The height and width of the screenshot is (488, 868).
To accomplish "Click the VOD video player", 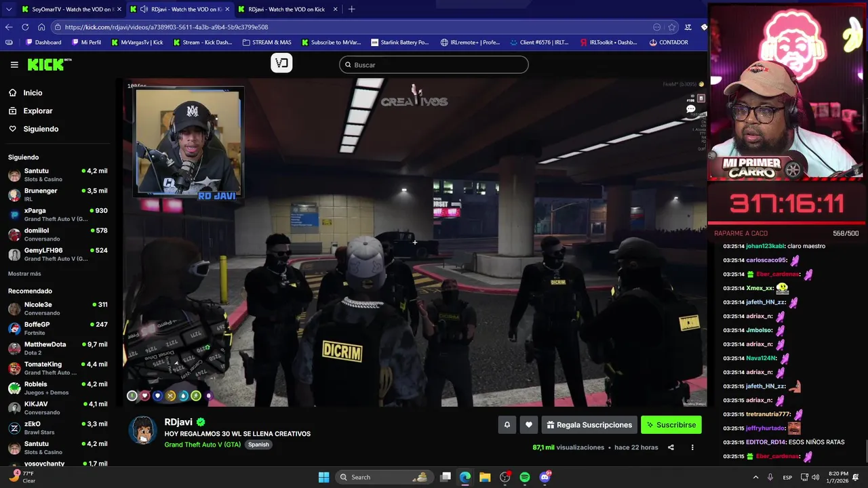I will (x=414, y=243).
